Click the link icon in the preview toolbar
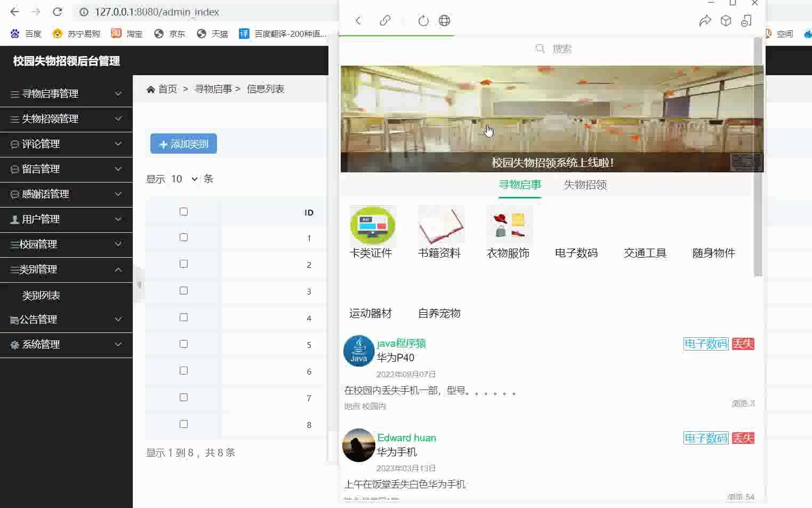This screenshot has height=508, width=812. pos(385,20)
